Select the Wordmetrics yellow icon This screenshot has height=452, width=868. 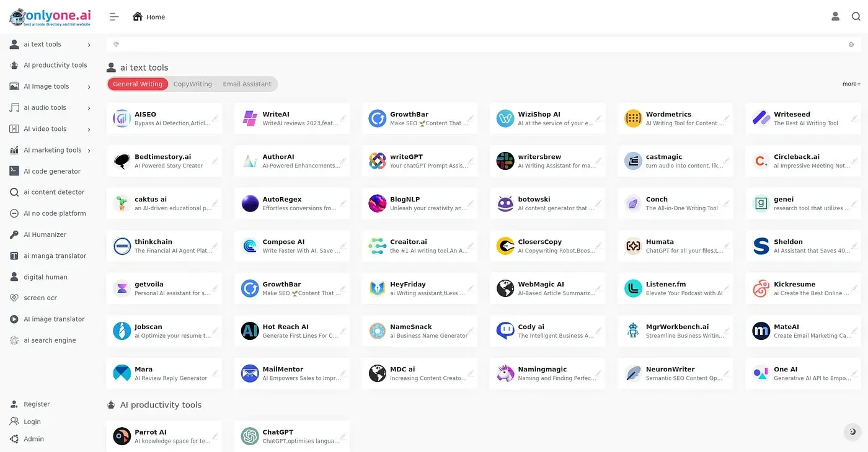point(633,118)
